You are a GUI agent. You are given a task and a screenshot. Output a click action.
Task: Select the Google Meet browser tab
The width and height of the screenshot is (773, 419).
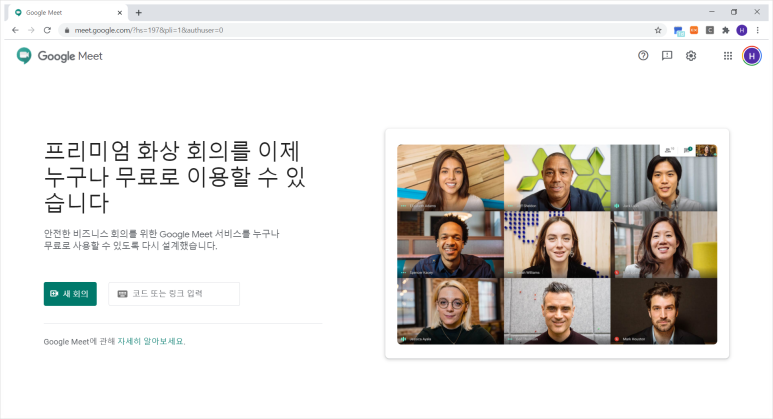click(68, 13)
